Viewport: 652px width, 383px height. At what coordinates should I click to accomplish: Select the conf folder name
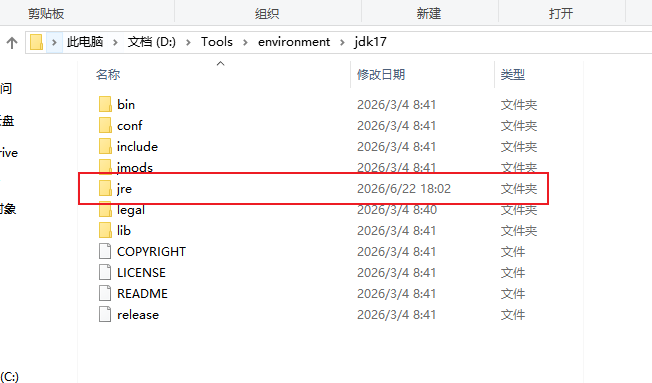coord(129,126)
